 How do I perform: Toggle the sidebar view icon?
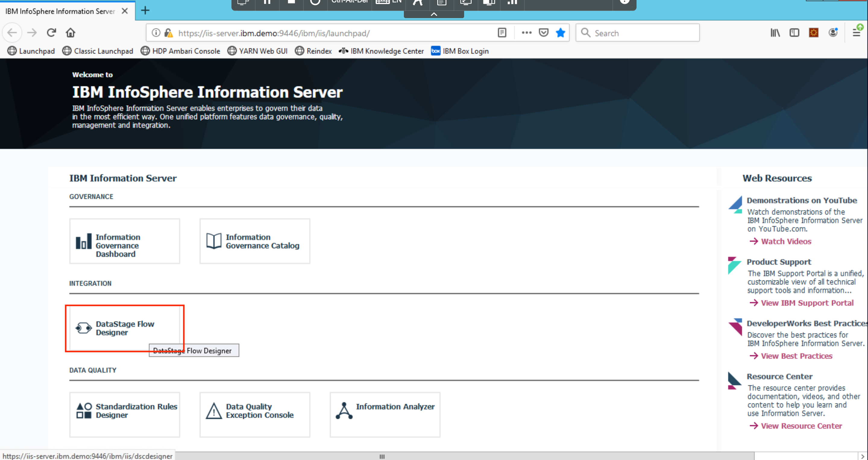pos(794,33)
